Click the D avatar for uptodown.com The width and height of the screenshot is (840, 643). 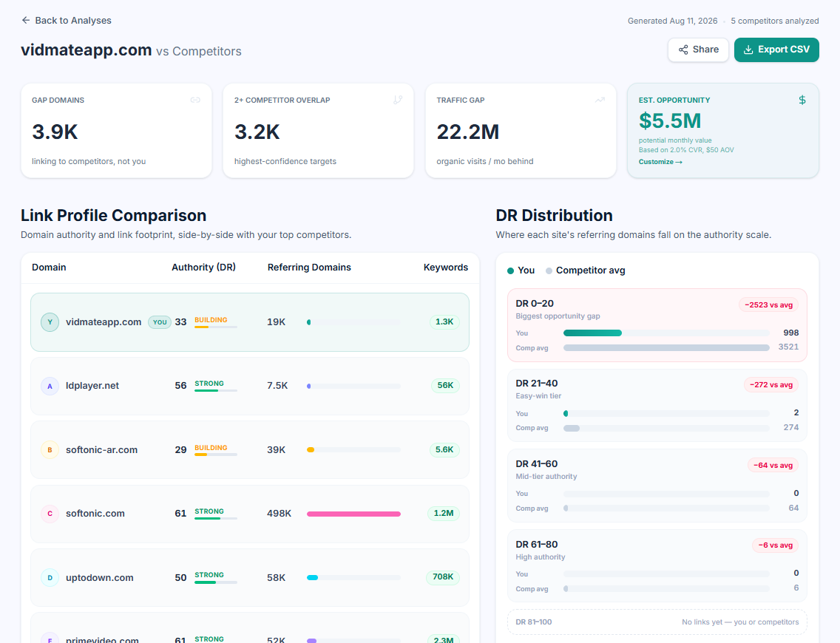tap(50, 578)
